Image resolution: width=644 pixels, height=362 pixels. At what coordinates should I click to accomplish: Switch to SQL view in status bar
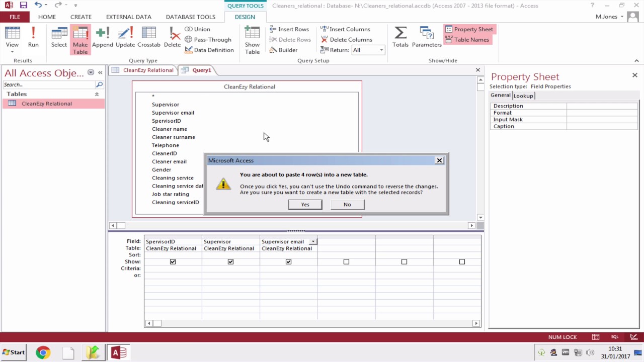click(615, 337)
